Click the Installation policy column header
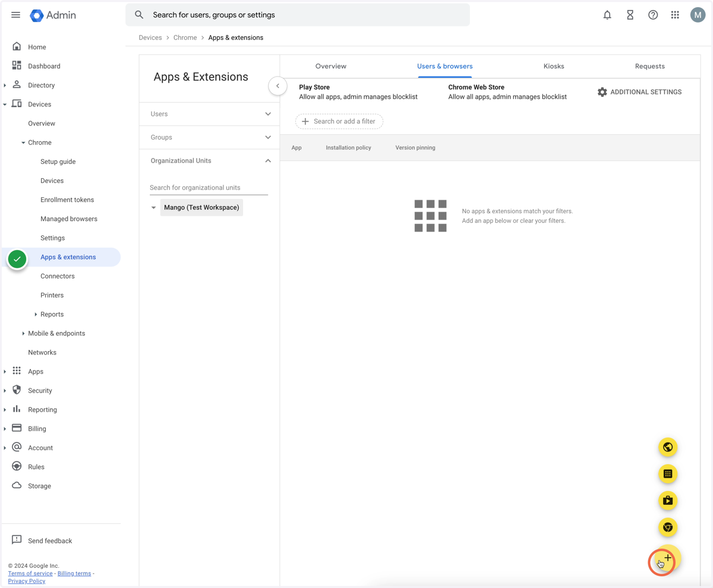Viewport: 713px width, 588px height. [x=348, y=148]
